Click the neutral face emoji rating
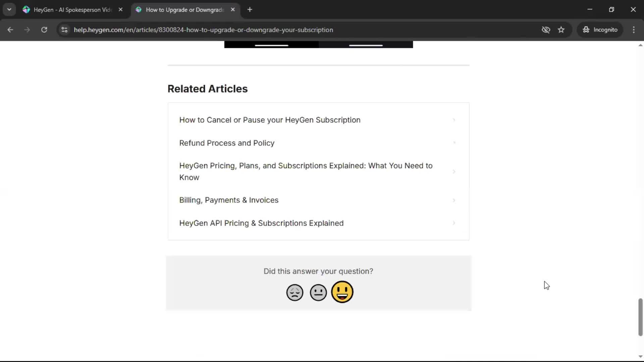Image resolution: width=644 pixels, height=362 pixels. click(x=318, y=292)
